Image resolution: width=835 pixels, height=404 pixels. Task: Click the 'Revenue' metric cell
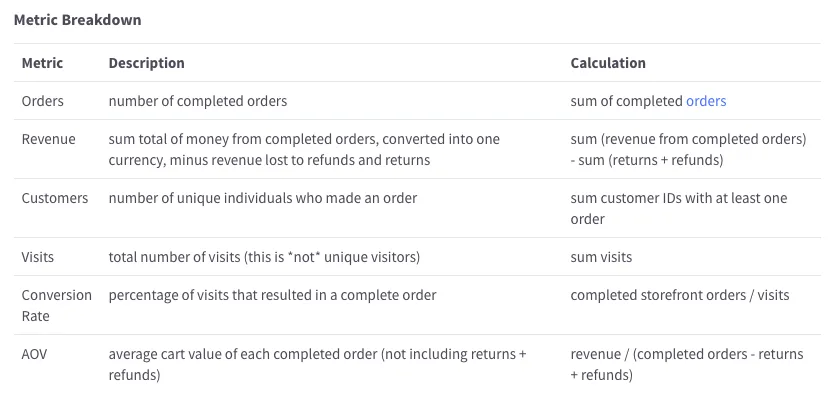[x=48, y=139]
